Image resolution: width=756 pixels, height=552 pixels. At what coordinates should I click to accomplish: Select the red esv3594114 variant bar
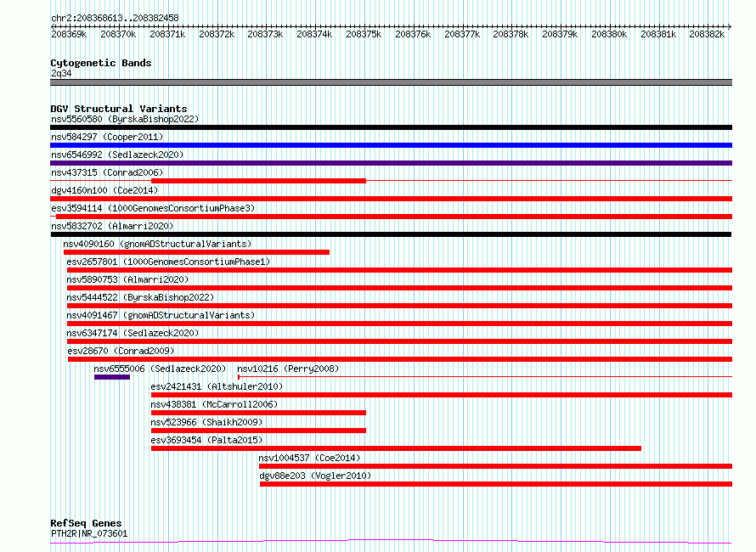[394, 217]
